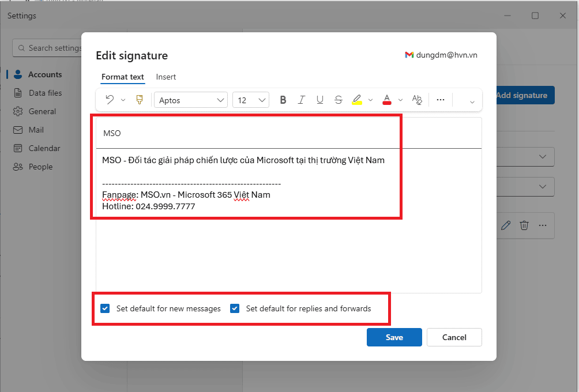The image size is (579, 392).
Task: Switch to the Format text tab
Action: click(123, 77)
